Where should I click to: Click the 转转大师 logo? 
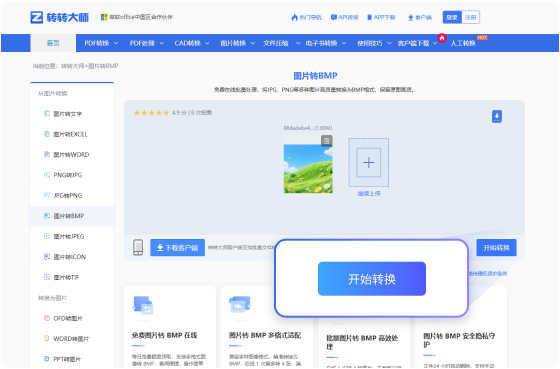coord(60,17)
